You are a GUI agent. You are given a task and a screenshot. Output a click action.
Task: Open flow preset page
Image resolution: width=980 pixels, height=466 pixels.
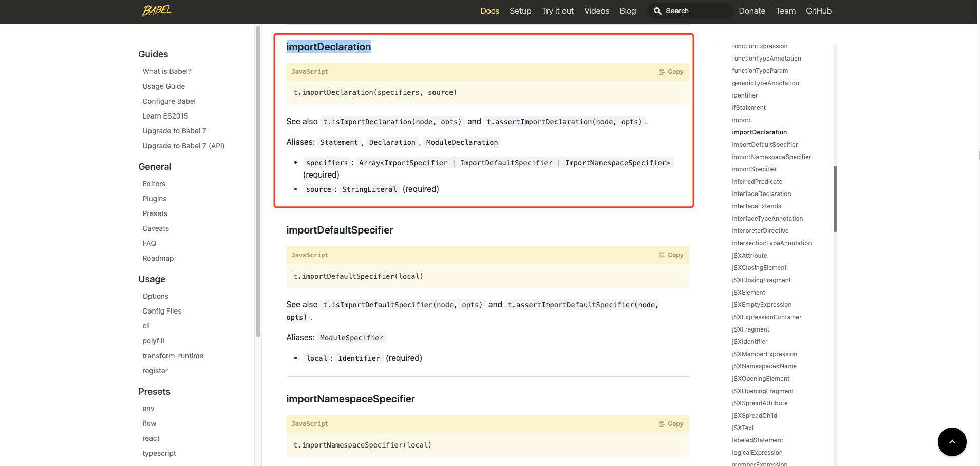(x=149, y=423)
